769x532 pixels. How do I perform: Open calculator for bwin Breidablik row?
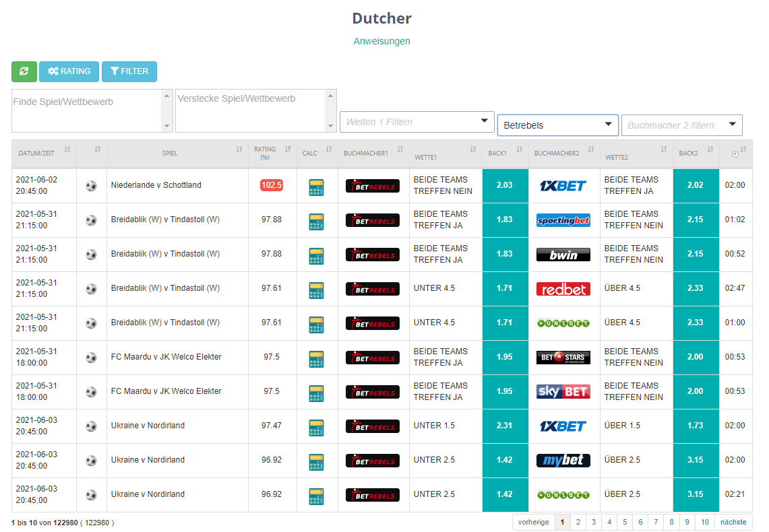click(x=316, y=256)
